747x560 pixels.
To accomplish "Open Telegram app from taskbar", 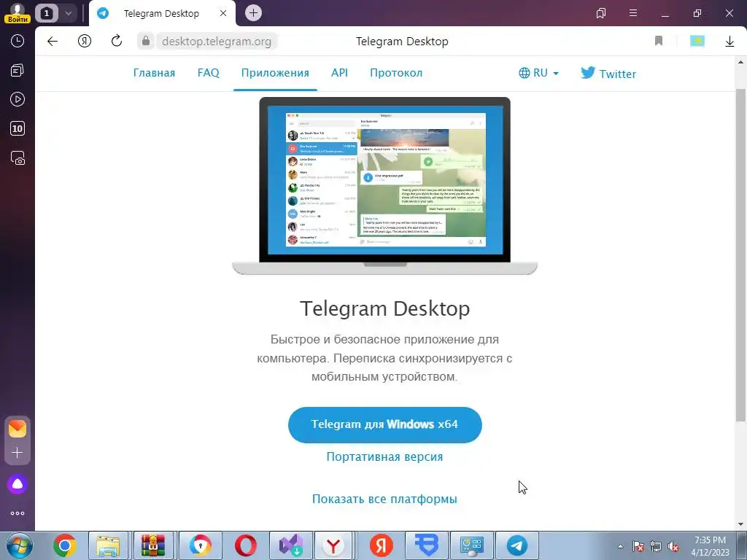I will click(x=517, y=545).
